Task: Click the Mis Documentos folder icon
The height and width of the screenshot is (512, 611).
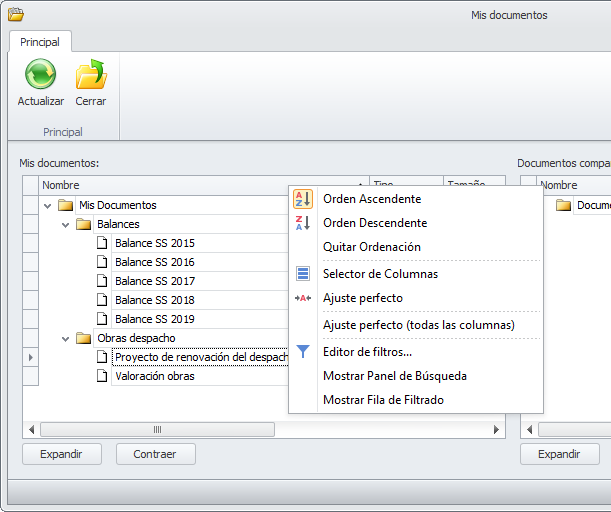Action: point(65,205)
